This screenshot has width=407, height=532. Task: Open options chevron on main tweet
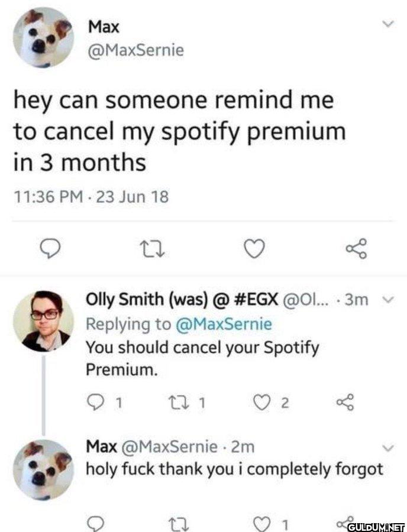click(x=387, y=24)
